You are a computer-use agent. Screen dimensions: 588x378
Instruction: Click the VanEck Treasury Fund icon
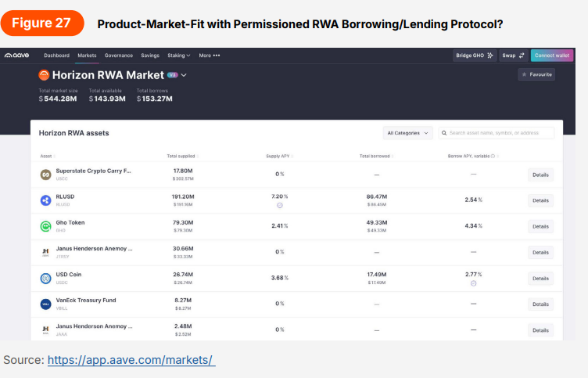(45, 304)
